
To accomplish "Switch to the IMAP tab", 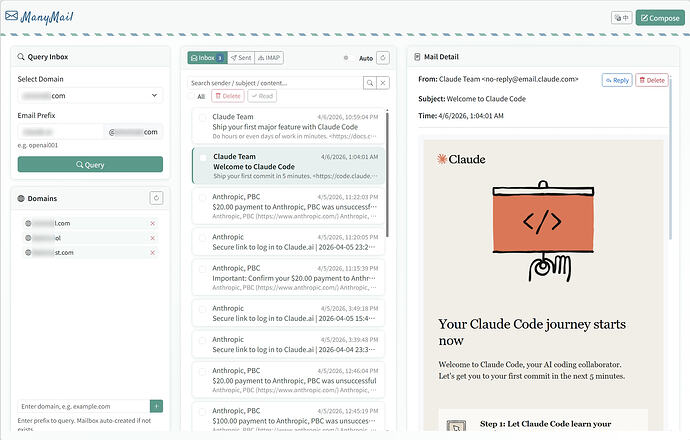I will coord(269,58).
